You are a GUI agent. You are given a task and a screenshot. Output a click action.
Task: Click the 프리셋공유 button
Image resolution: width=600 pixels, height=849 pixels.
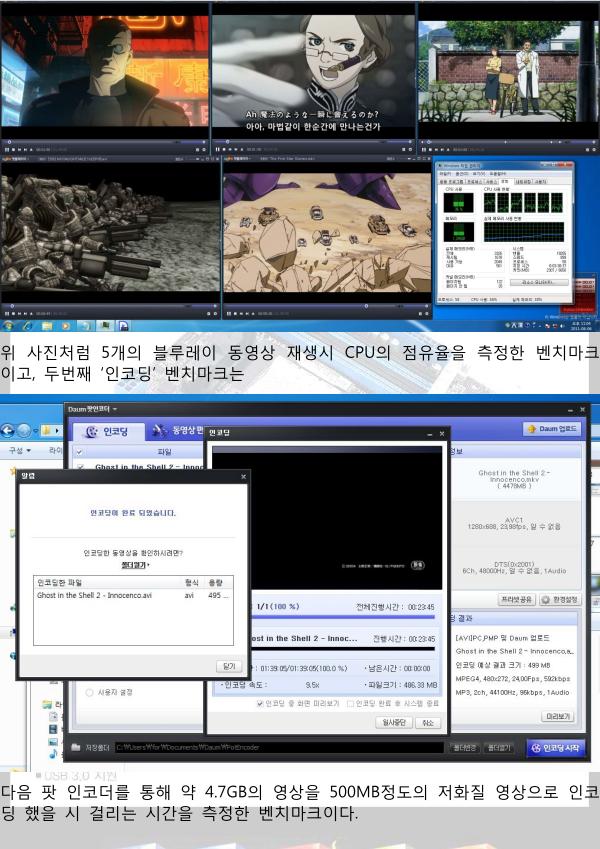coord(516,600)
